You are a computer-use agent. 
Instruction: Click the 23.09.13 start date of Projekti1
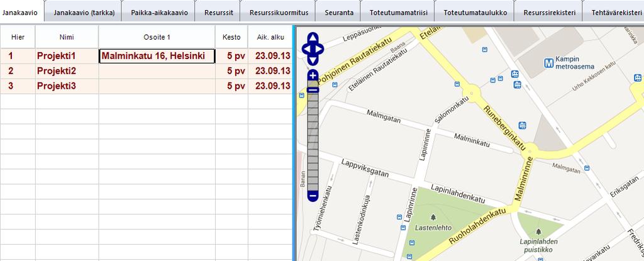[x=270, y=56]
